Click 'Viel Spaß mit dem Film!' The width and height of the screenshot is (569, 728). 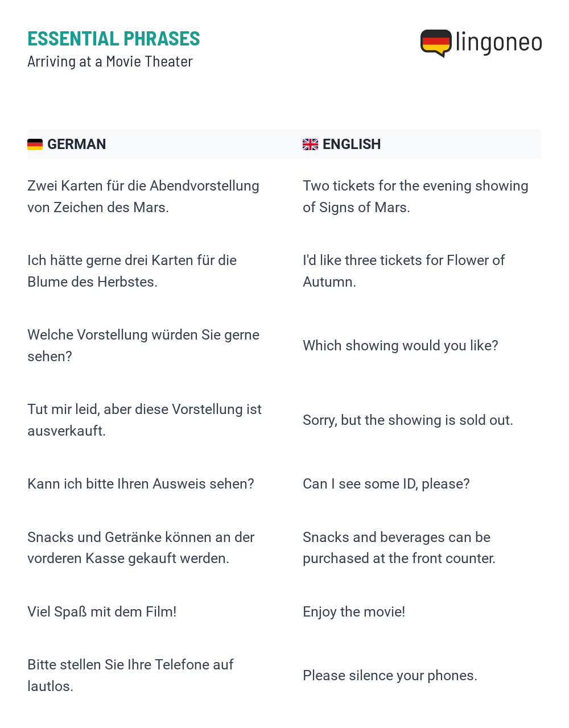tap(102, 612)
